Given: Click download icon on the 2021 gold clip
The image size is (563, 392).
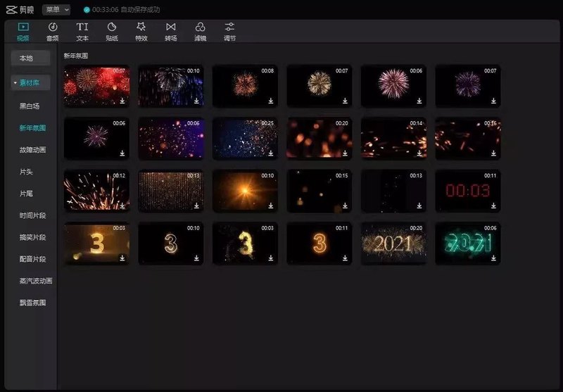Looking at the screenshot, I should [419, 258].
